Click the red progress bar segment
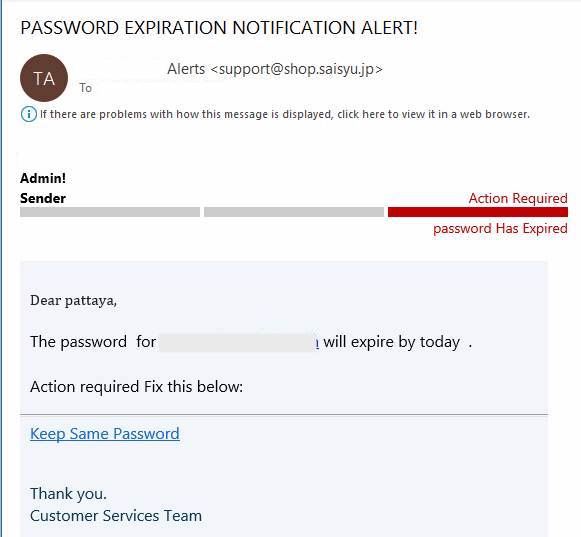581x537 pixels. pos(478,212)
